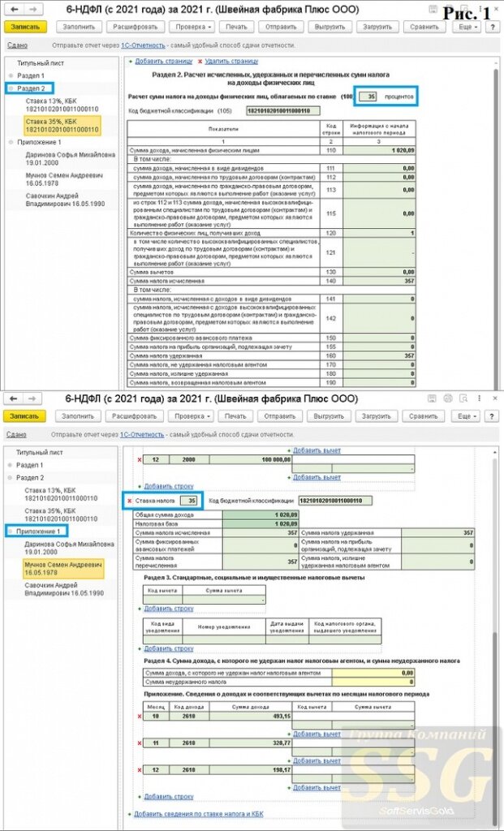Delete row 12 / 2610 with red X

pyautogui.click(x=140, y=769)
